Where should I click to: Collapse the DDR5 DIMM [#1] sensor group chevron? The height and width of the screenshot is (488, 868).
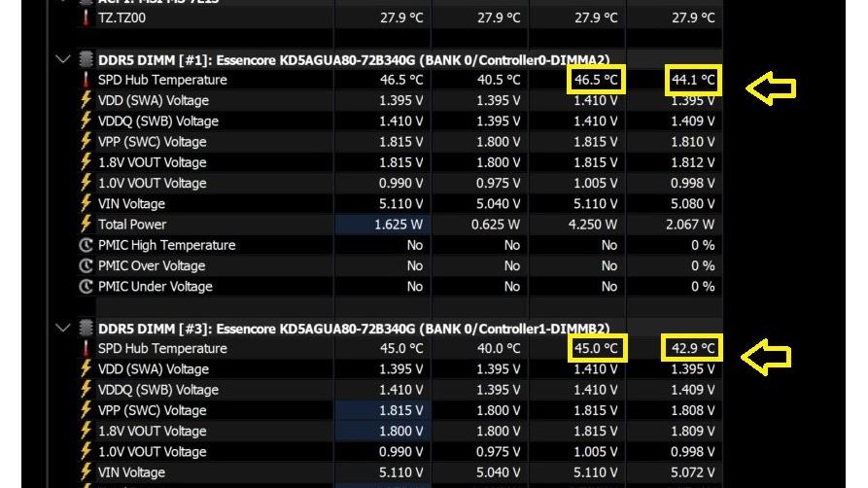click(x=63, y=58)
